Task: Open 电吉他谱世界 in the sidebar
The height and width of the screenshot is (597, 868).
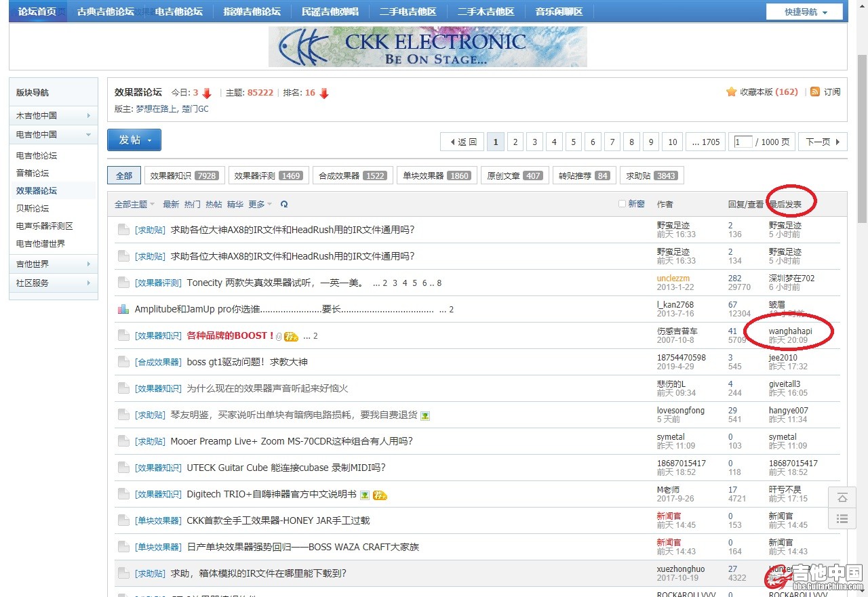Action: click(41, 243)
